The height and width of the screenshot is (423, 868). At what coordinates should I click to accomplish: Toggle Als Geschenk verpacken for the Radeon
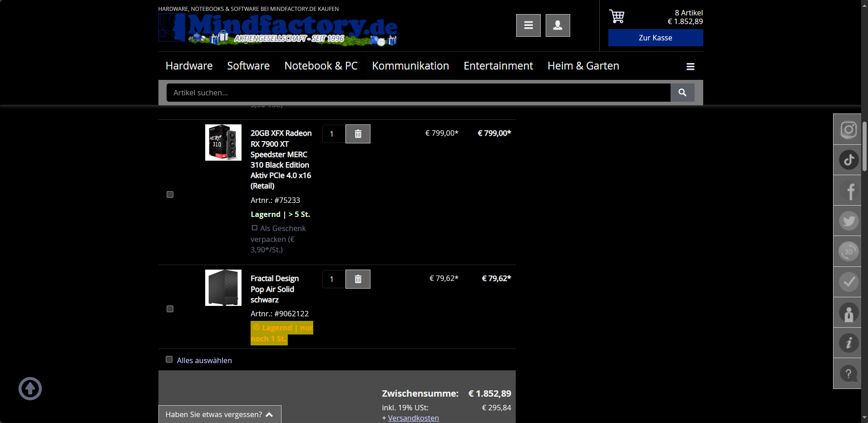[255, 228]
